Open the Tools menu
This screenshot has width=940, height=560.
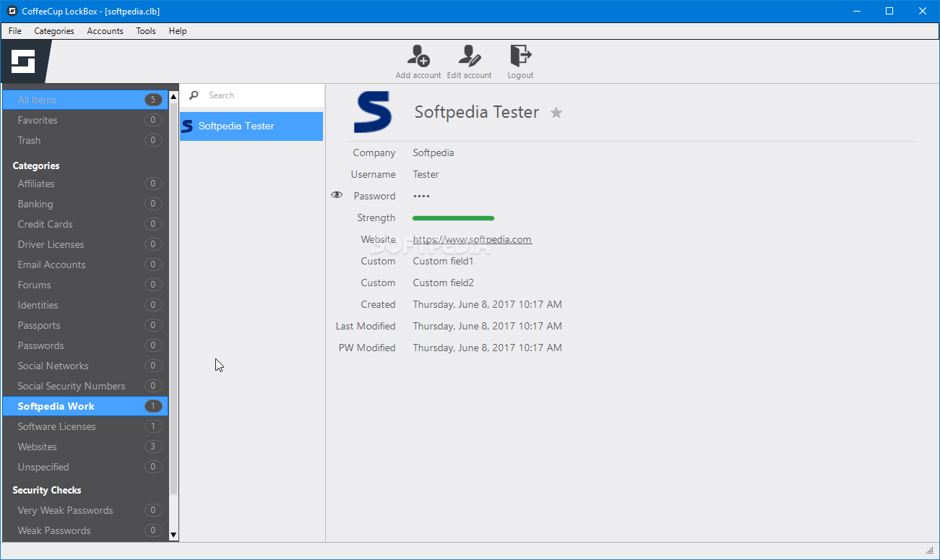coord(146,31)
